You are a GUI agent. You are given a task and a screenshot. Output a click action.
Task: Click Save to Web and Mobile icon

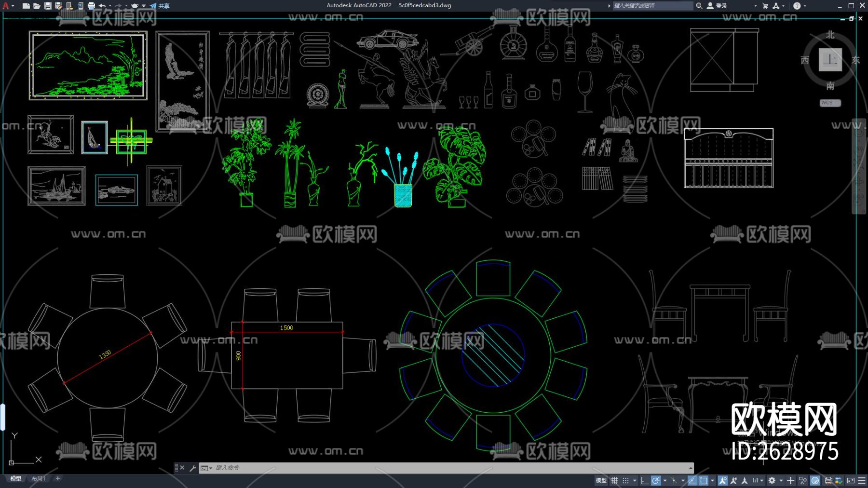click(80, 6)
